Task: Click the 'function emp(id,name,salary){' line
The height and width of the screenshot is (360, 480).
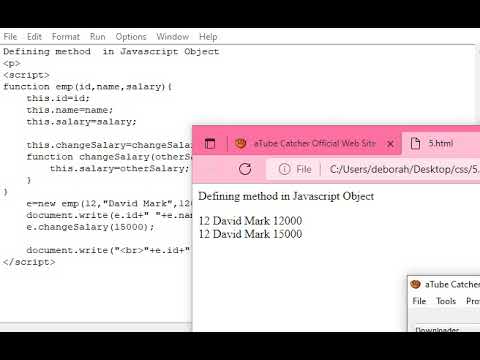Action: point(87,87)
